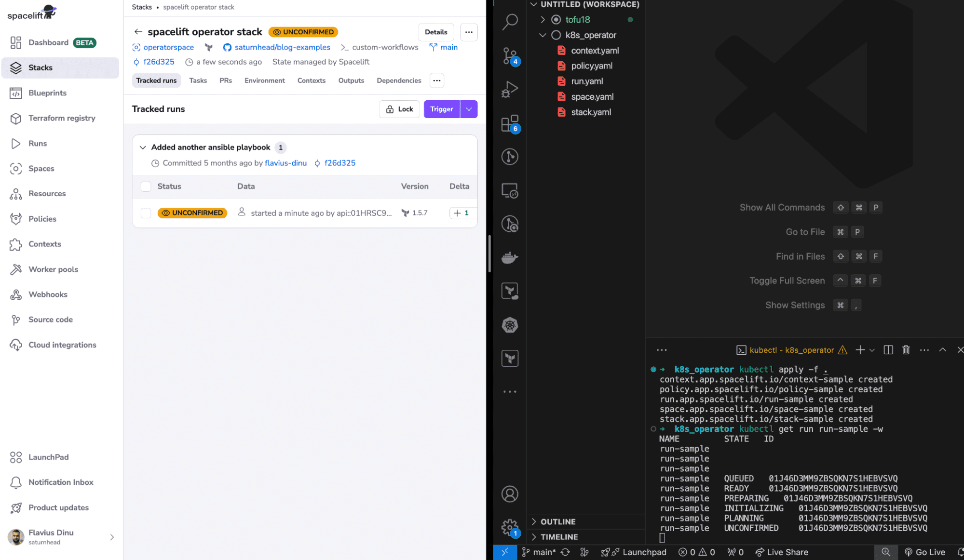Maximize terminal panel with caret icon
The width and height of the screenshot is (964, 560).
coord(942,350)
